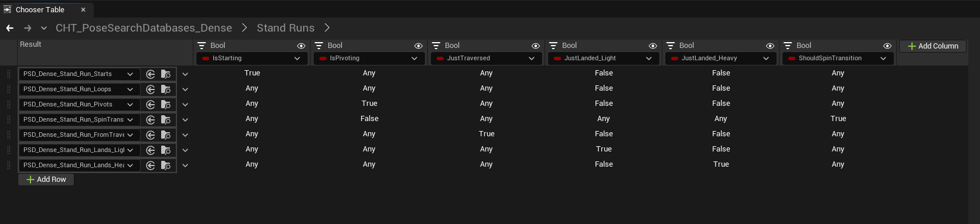Toggle eye icon on JustTraversed column
Screen dimensions: 980x224
[x=536, y=46]
